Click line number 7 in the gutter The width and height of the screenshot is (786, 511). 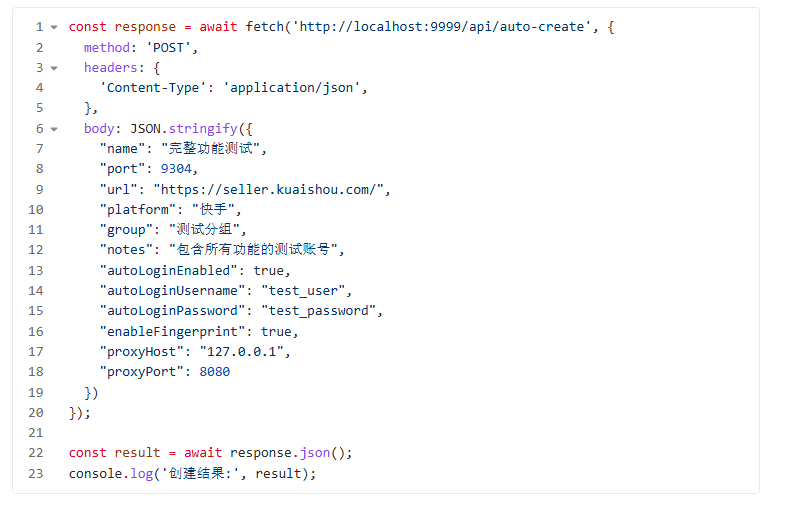click(38, 149)
